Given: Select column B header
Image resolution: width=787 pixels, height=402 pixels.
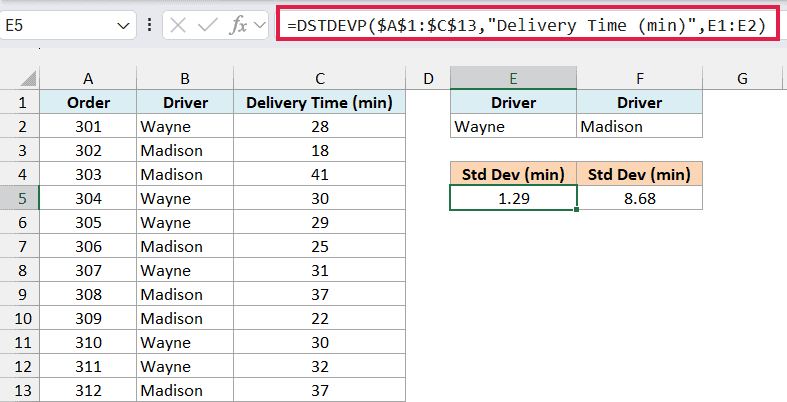Looking at the screenshot, I should point(185,79).
